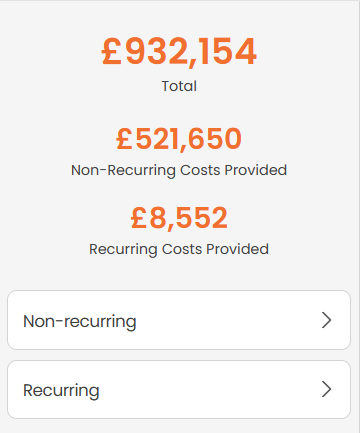Click the Non-Recurring Costs Provided label

click(x=179, y=170)
